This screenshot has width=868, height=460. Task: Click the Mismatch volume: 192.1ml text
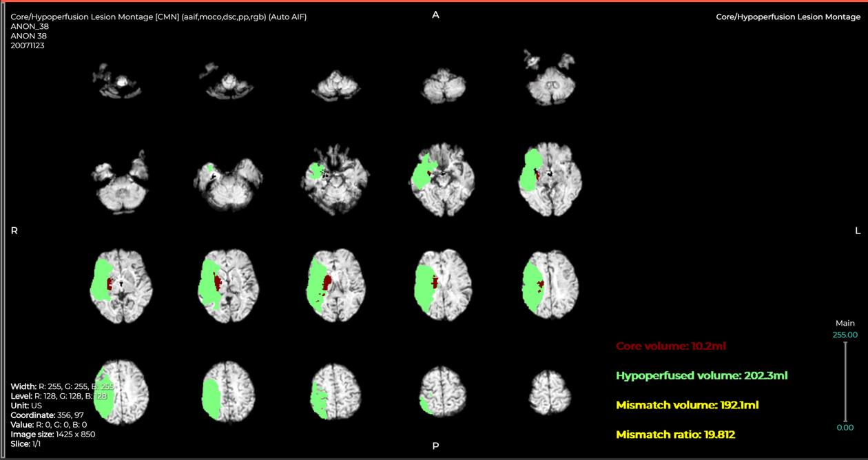(687, 406)
